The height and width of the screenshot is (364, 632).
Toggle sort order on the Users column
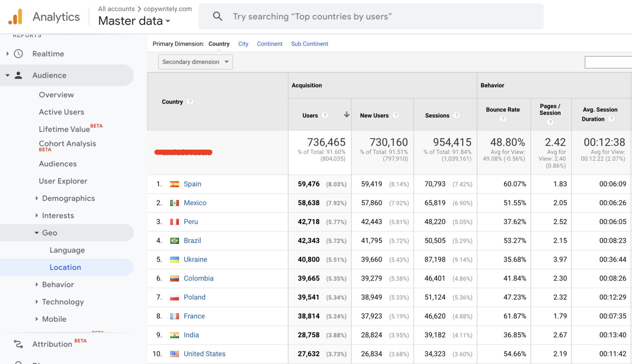[347, 114]
